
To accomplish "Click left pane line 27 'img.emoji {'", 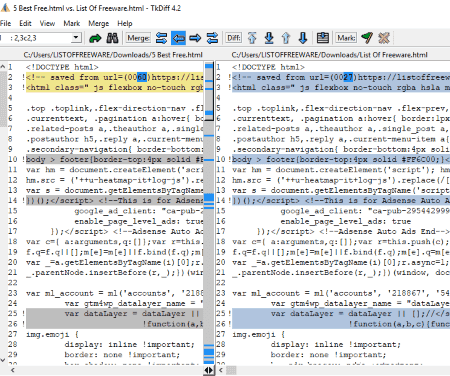I will pos(52,334).
